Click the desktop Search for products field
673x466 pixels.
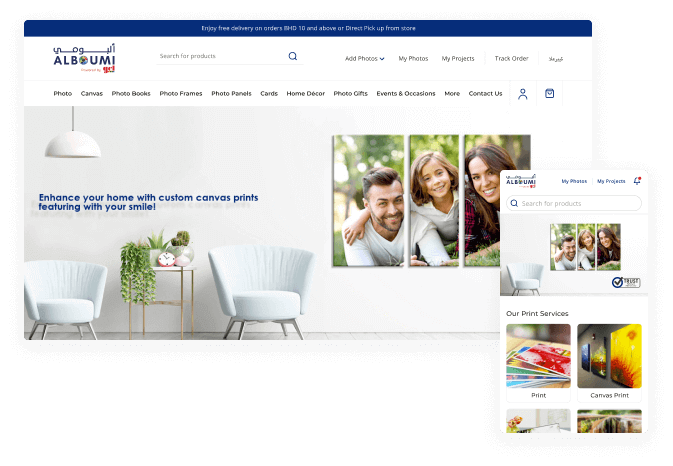(230, 56)
